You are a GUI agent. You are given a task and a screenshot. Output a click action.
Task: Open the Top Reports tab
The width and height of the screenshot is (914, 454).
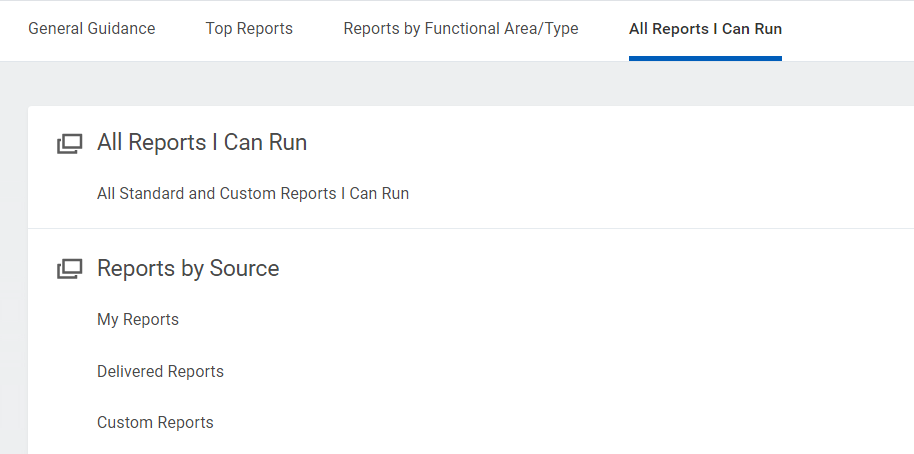[249, 29]
